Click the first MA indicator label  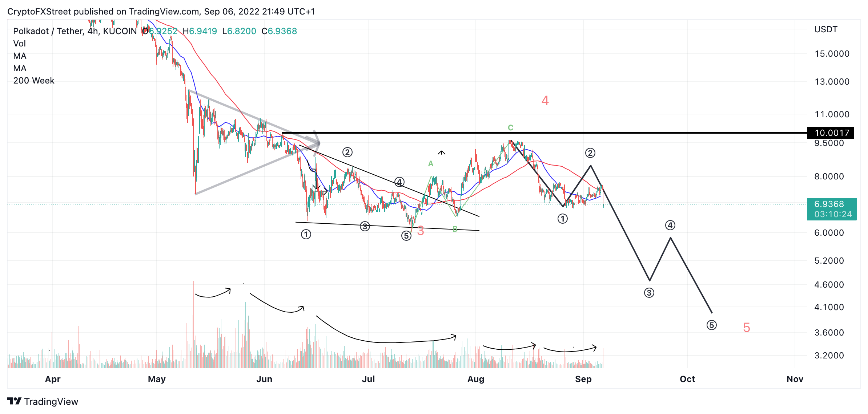(x=20, y=56)
